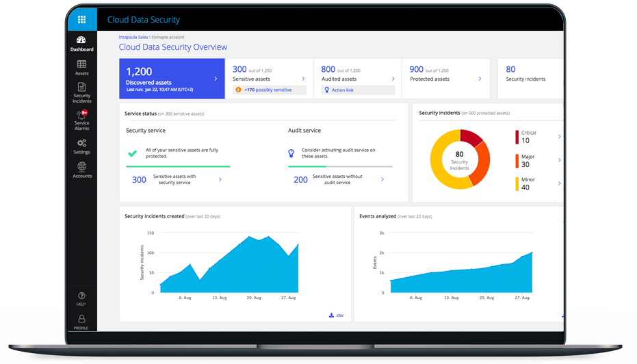Viewport: 637px width, 364px height.
Task: Click the 900 Protected assets count
Action: (x=417, y=70)
